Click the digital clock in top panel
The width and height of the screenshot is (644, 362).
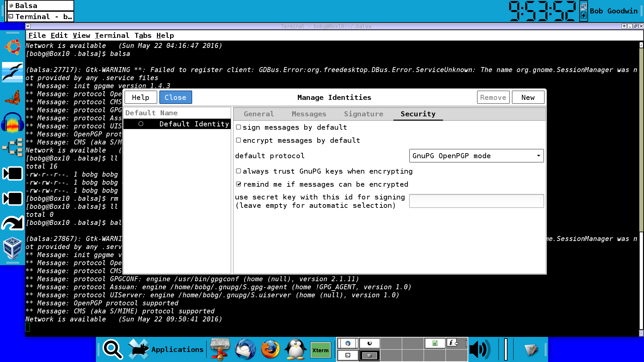[x=542, y=11]
